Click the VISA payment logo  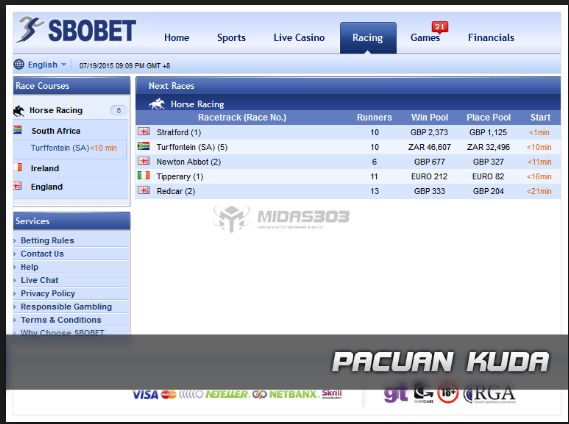coord(145,394)
